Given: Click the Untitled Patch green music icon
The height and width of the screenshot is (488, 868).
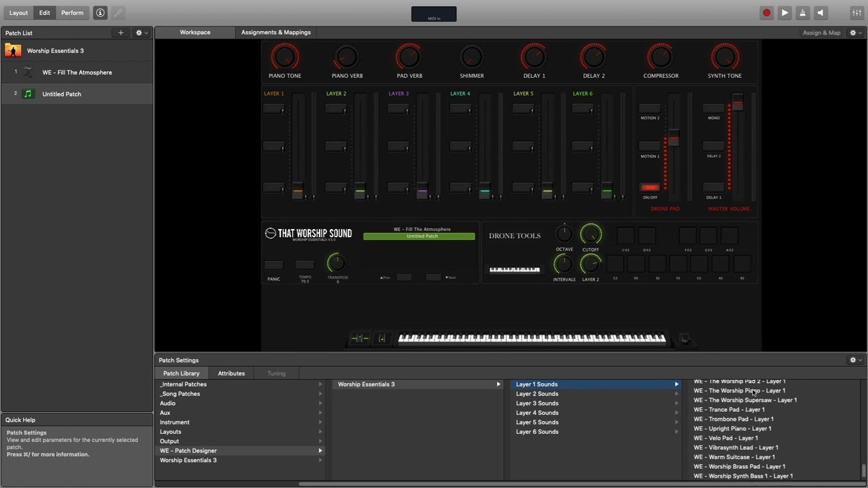Looking at the screenshot, I should (x=28, y=94).
